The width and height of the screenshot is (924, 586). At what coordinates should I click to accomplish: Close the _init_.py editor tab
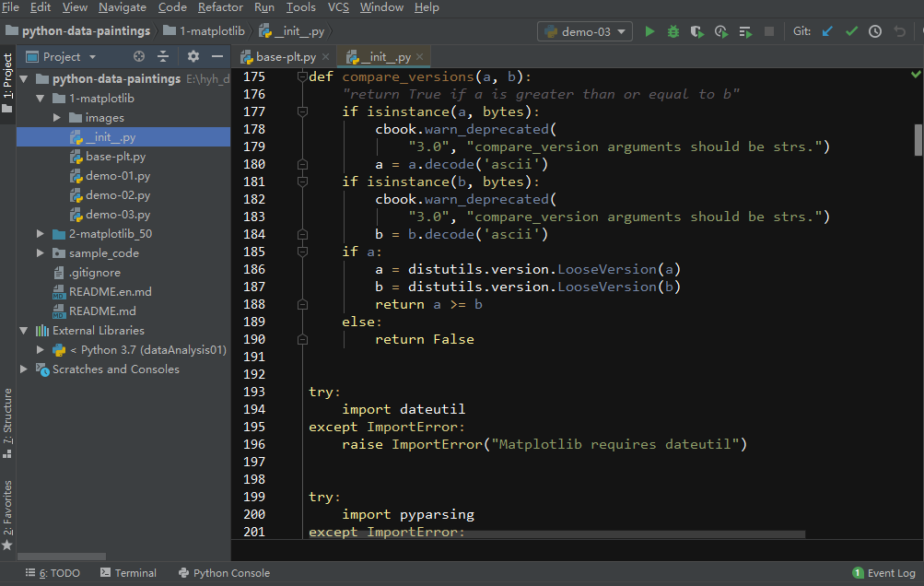pos(419,56)
